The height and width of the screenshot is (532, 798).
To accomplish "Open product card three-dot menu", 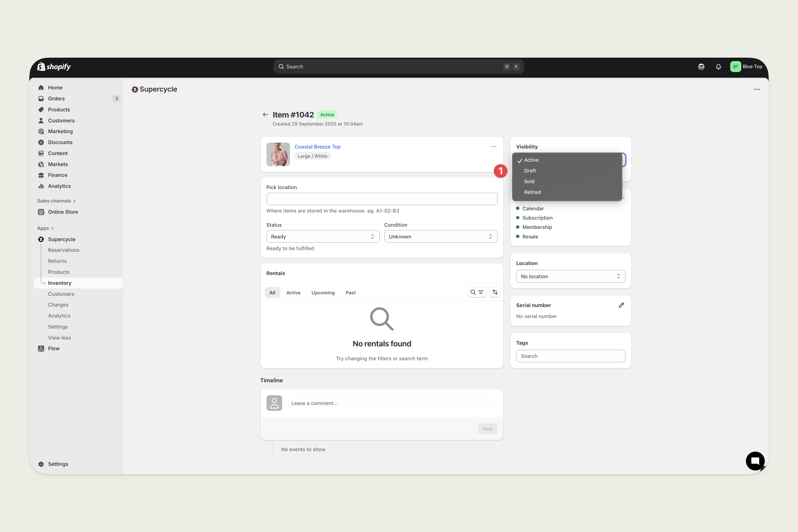I will (493, 147).
